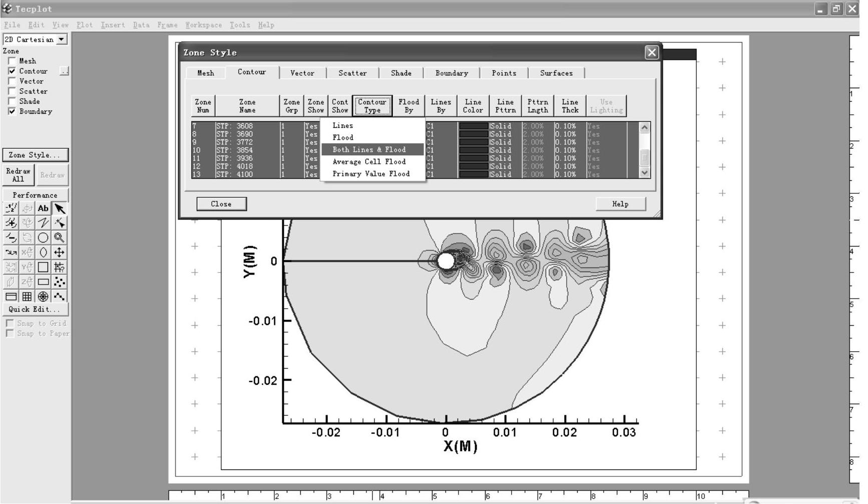Select the create circular zone tool

tap(43, 297)
